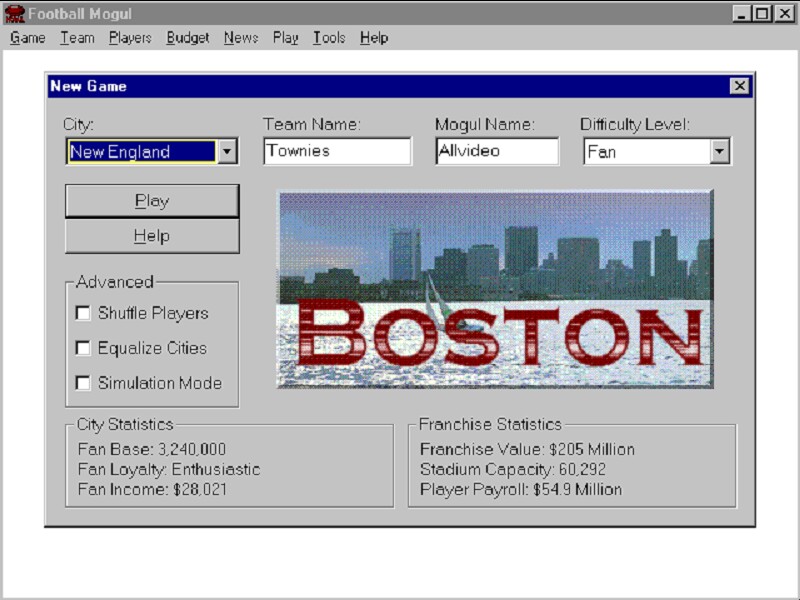The width and height of the screenshot is (800, 600).
Task: Open the Players menu
Action: tap(130, 38)
